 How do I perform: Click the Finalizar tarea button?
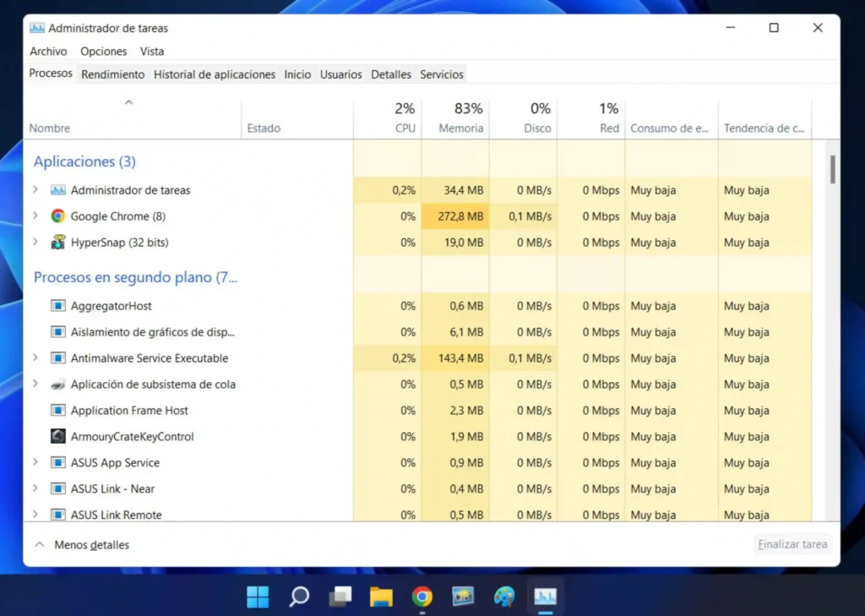(x=792, y=544)
